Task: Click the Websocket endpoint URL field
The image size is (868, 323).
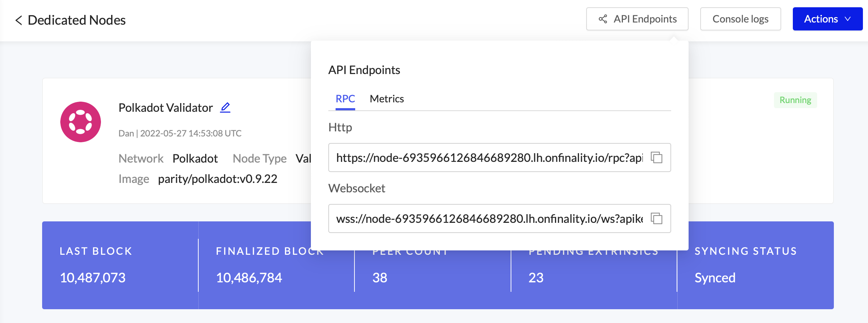Action: pyautogui.click(x=489, y=218)
